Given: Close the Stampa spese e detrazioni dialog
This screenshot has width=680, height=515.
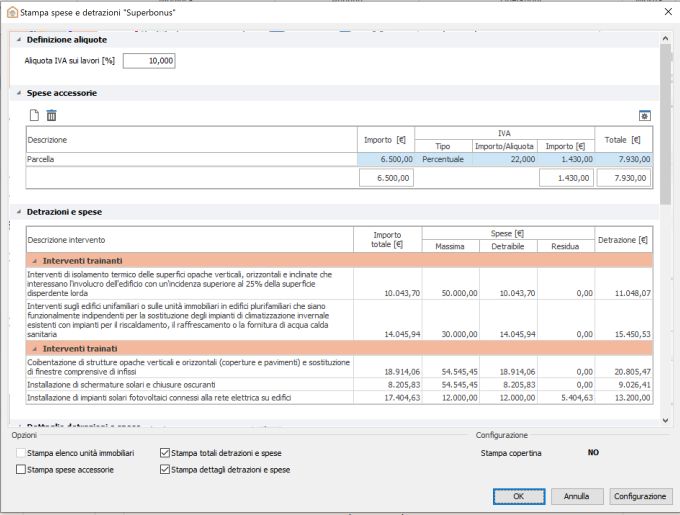Looking at the screenshot, I should click(667, 12).
